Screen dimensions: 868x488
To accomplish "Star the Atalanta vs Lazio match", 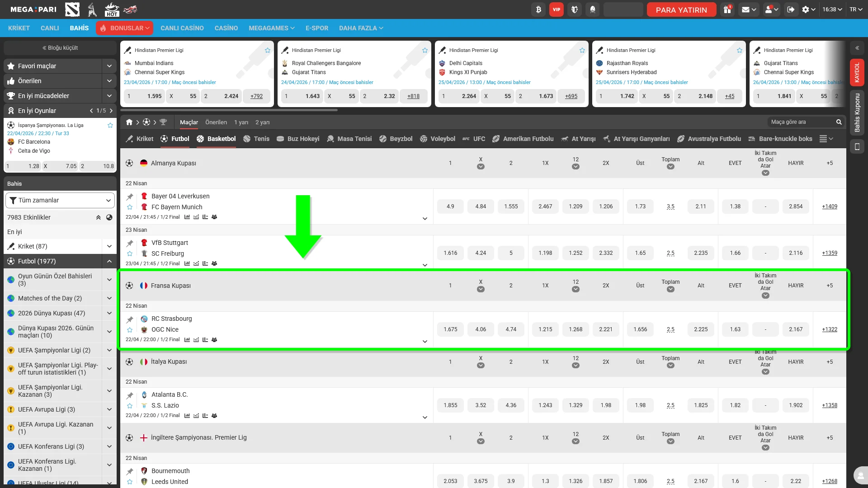I will pos(130,405).
